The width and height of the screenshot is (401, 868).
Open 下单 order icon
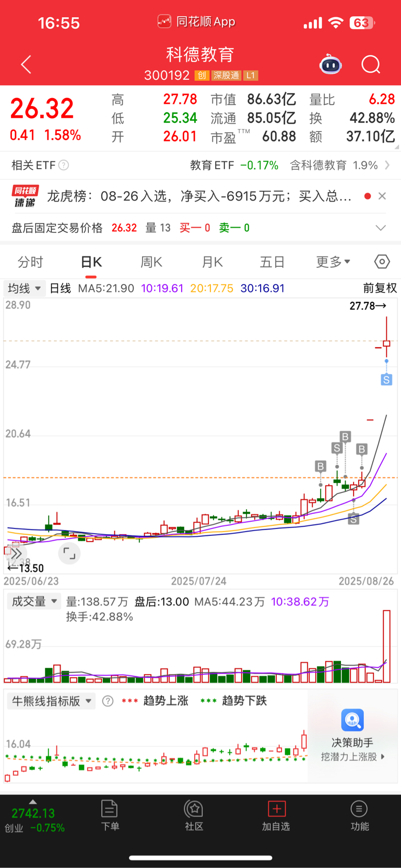tap(110, 809)
